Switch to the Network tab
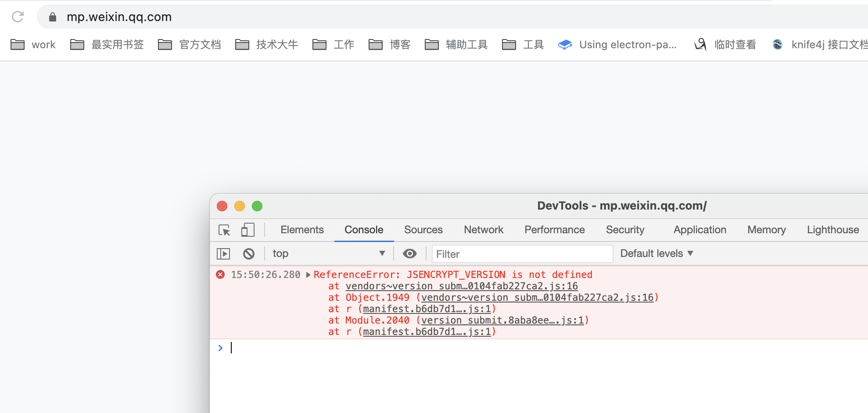Screen dimensions: 868x413 (484, 230)
